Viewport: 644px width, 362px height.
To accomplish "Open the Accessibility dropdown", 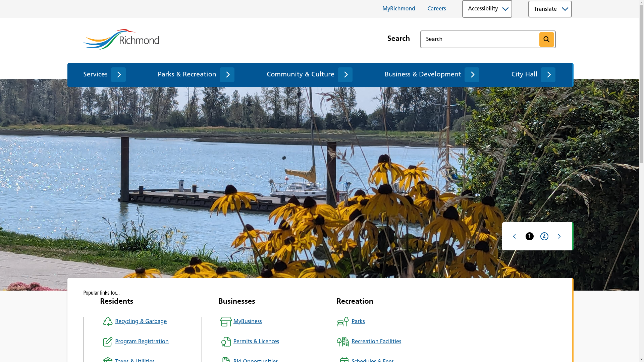I will 487,9.
